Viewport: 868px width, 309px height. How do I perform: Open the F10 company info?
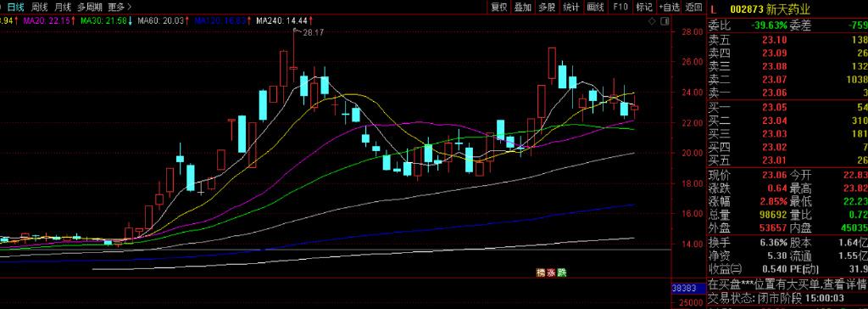click(x=620, y=7)
